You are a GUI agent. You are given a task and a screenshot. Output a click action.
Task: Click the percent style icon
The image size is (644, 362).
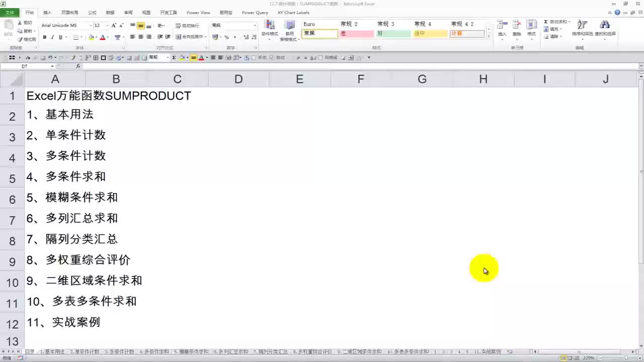pos(226,37)
